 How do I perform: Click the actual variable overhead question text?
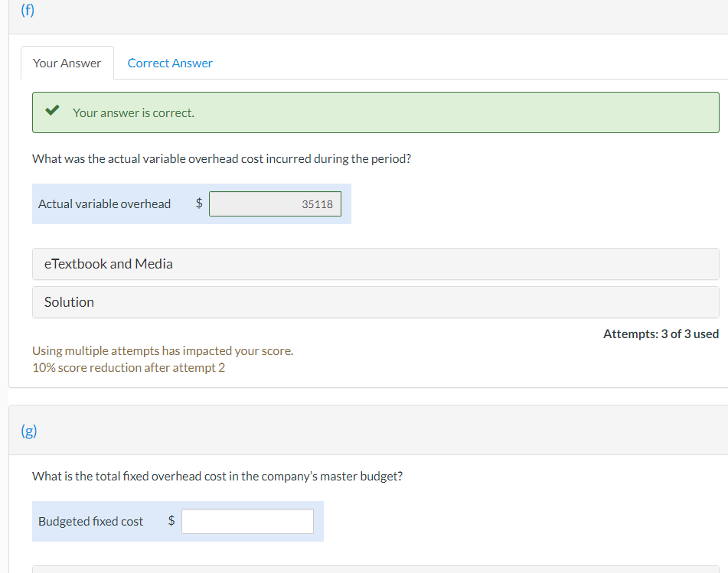[x=221, y=158]
